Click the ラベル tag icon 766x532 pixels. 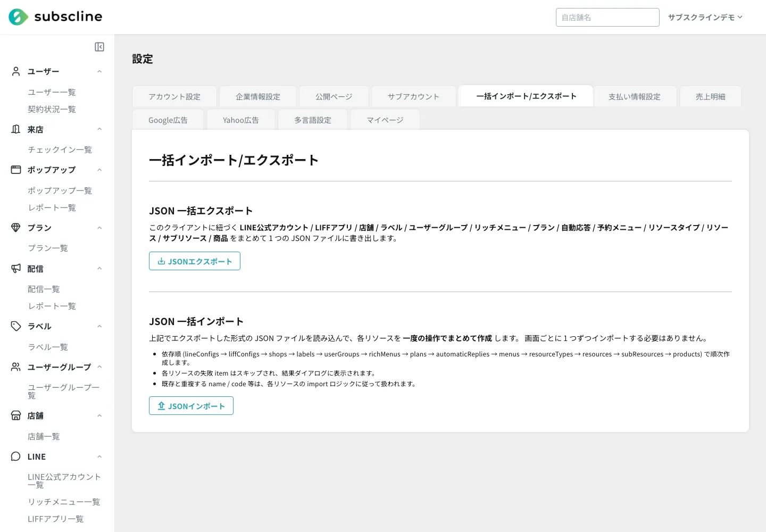[16, 326]
